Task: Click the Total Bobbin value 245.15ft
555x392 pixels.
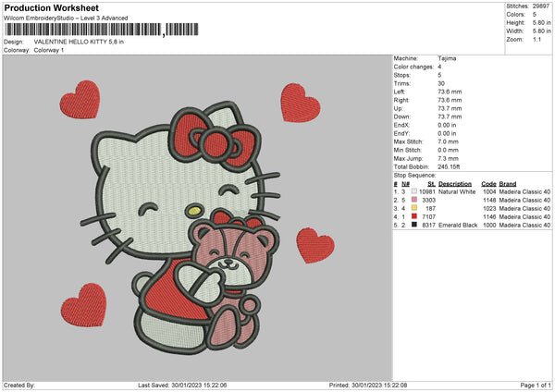Action: [449, 167]
